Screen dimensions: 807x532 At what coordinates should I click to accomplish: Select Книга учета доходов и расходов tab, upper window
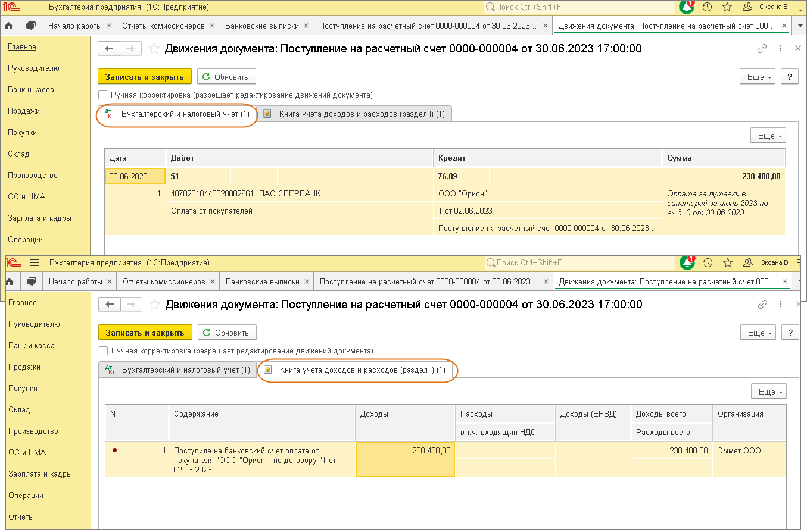[354, 114]
